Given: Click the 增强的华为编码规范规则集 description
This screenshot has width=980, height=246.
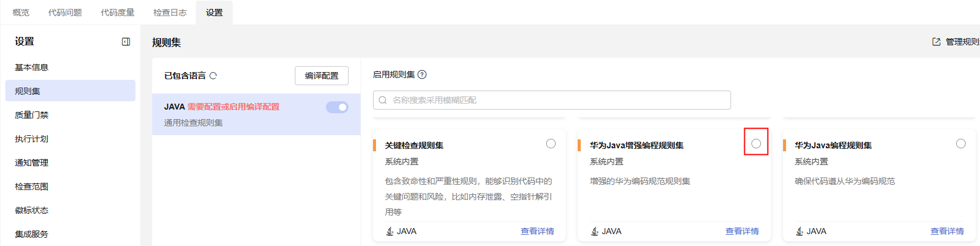Looking at the screenshot, I should [x=640, y=181].
